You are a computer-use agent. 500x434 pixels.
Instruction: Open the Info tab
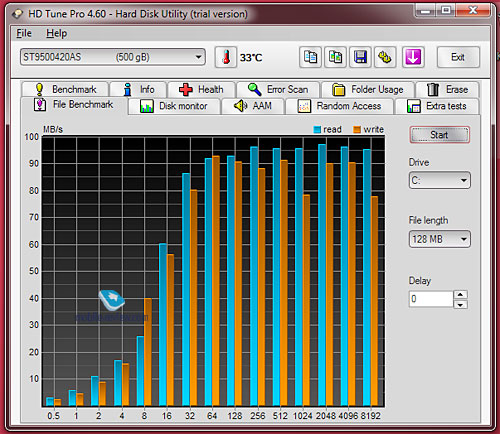click(x=138, y=89)
